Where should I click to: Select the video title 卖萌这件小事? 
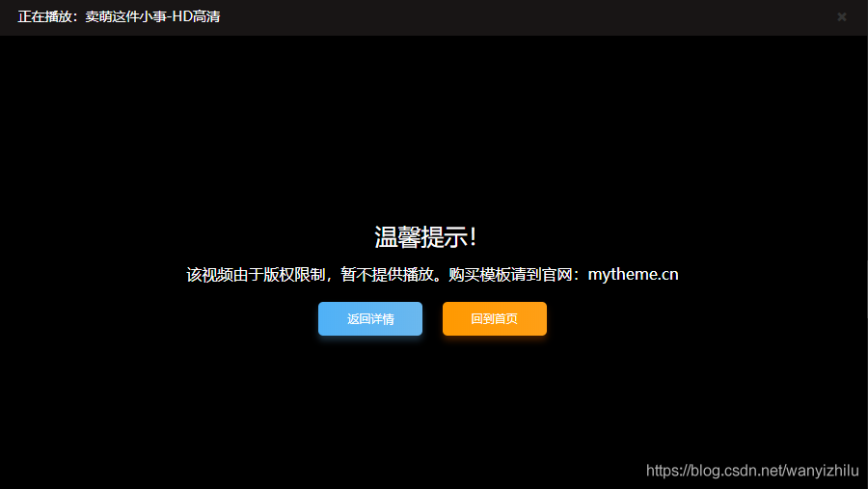(x=123, y=16)
